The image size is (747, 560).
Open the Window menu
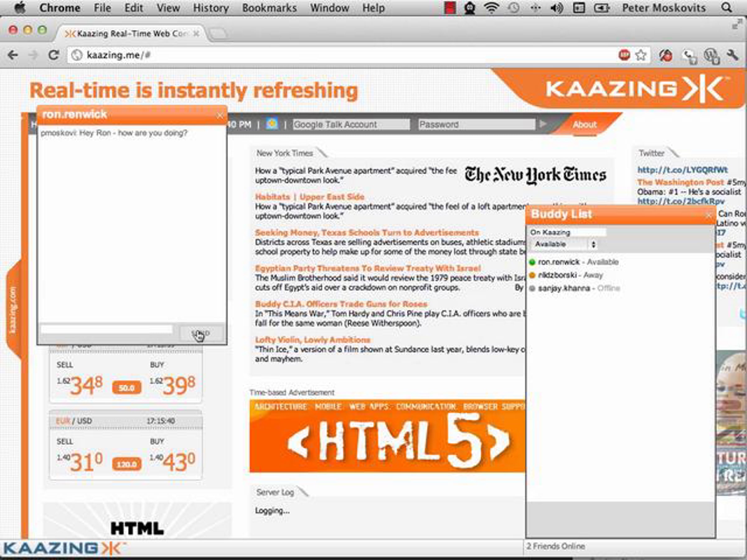point(330,8)
